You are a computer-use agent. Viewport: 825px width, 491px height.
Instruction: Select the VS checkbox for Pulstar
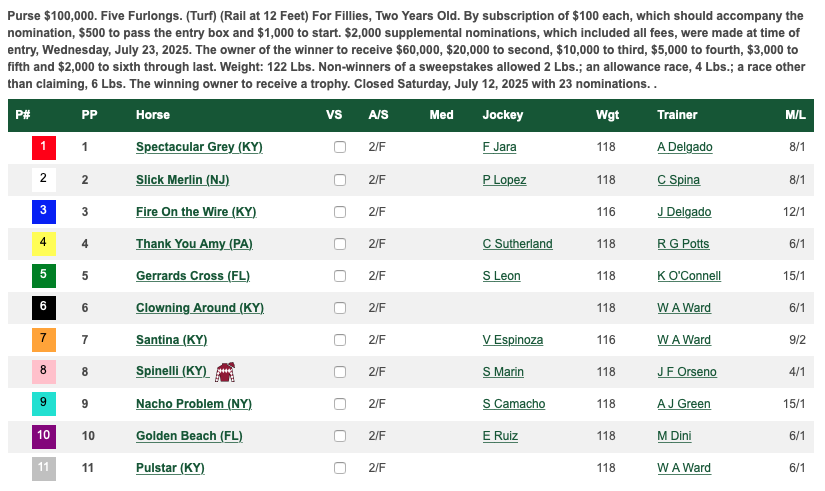coord(340,468)
